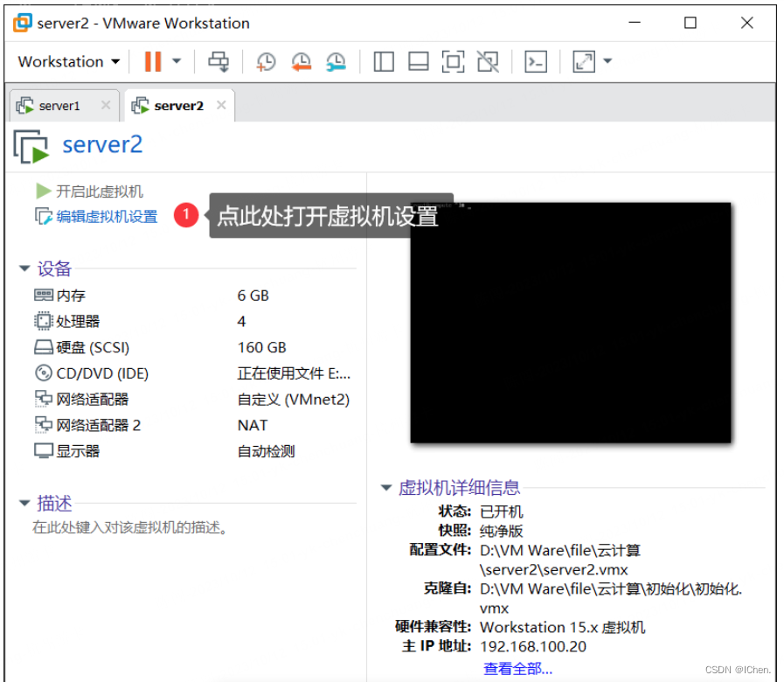Click the large server2 VM icon in header

31,147
